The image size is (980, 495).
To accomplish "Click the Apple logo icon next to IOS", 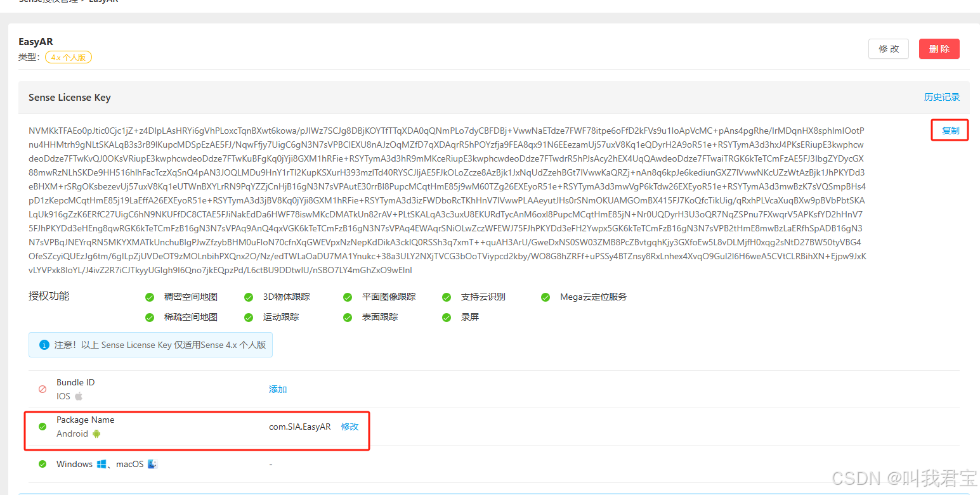I will [x=79, y=396].
